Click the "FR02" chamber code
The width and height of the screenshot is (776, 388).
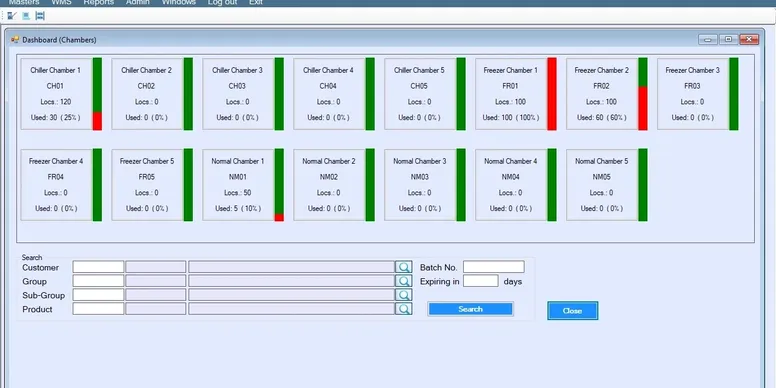[x=602, y=86]
